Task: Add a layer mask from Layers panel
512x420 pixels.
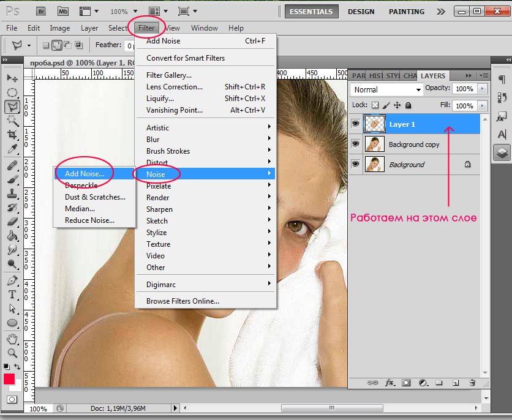Action: (x=406, y=383)
